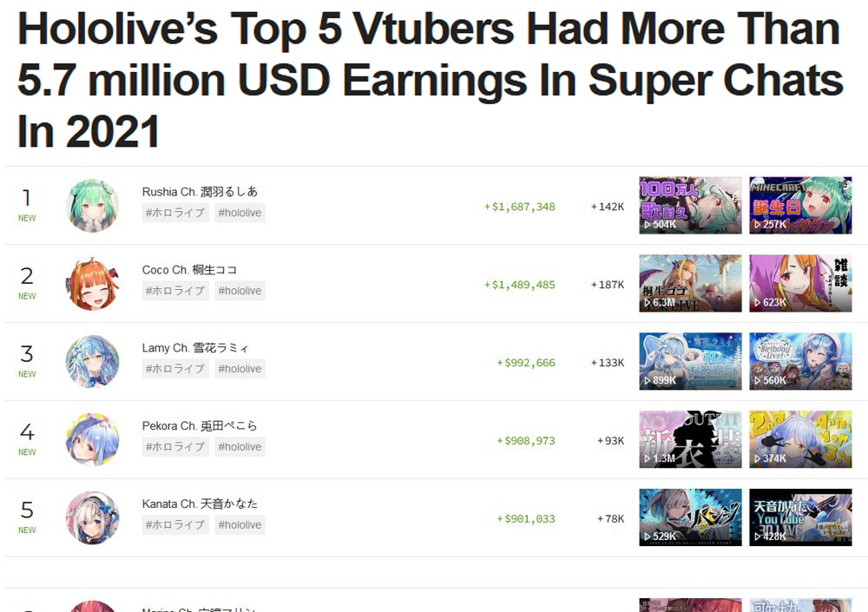Click Rushia's green-haired avatar icon

[93, 206]
